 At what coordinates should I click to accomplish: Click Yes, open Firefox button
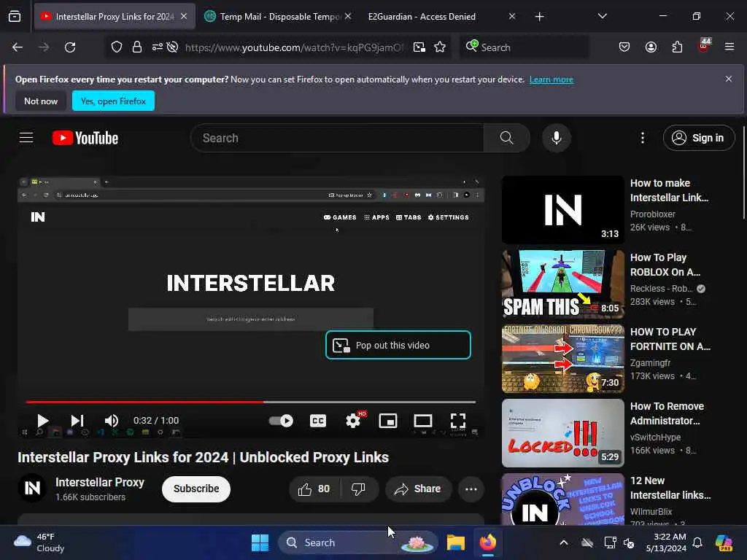click(x=113, y=101)
